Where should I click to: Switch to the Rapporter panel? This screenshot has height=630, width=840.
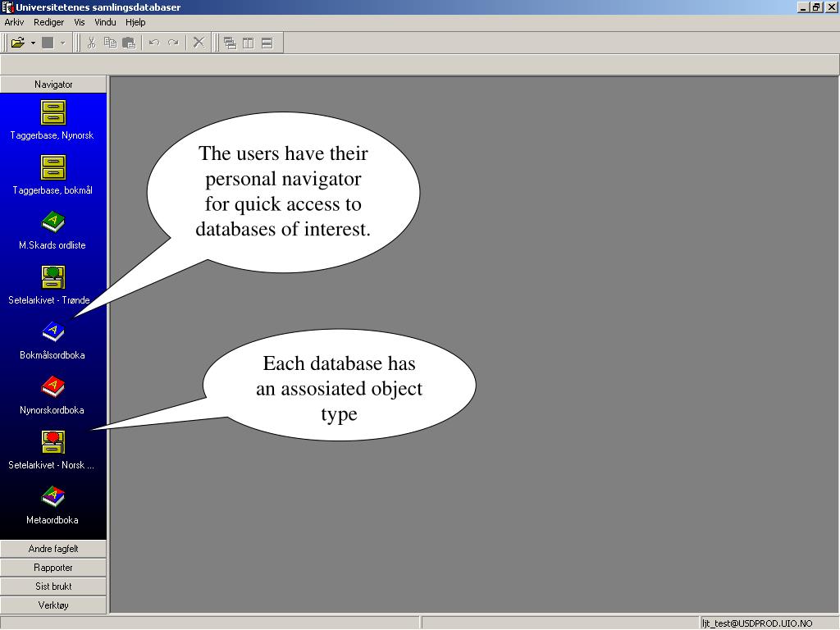[x=53, y=568]
